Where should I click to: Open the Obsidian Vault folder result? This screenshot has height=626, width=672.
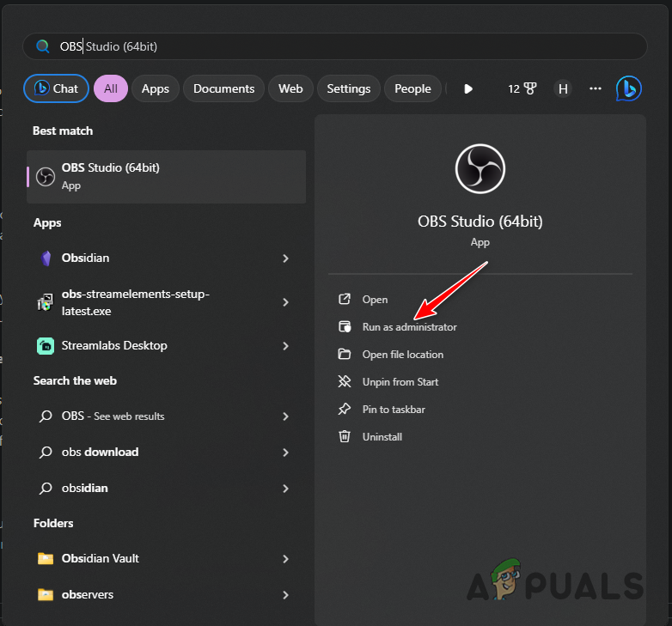(167, 559)
